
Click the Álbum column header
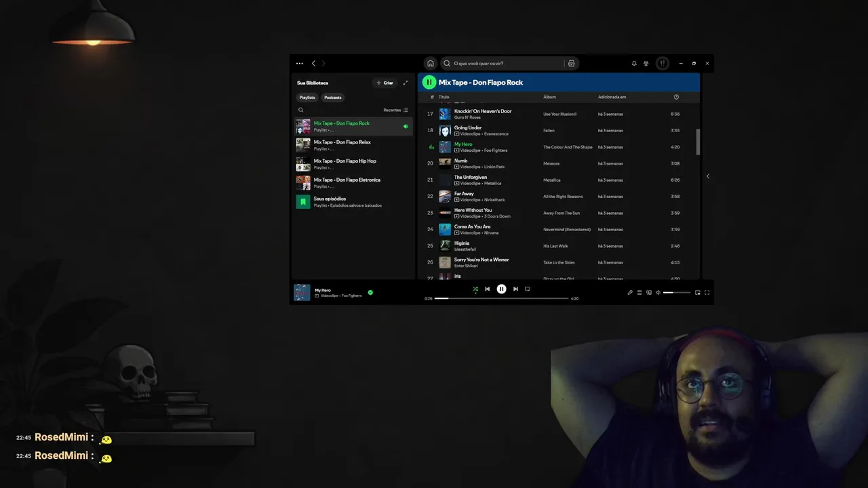tap(549, 97)
